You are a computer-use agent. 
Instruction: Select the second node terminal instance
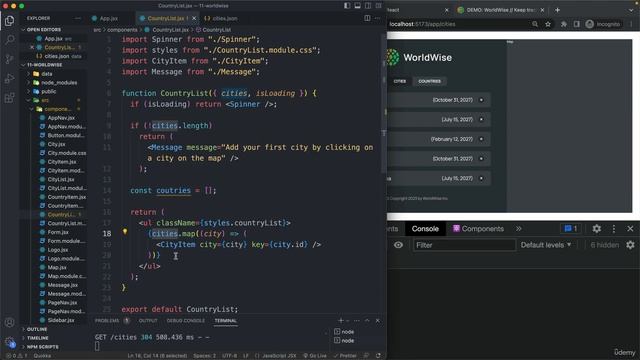pos(344,340)
